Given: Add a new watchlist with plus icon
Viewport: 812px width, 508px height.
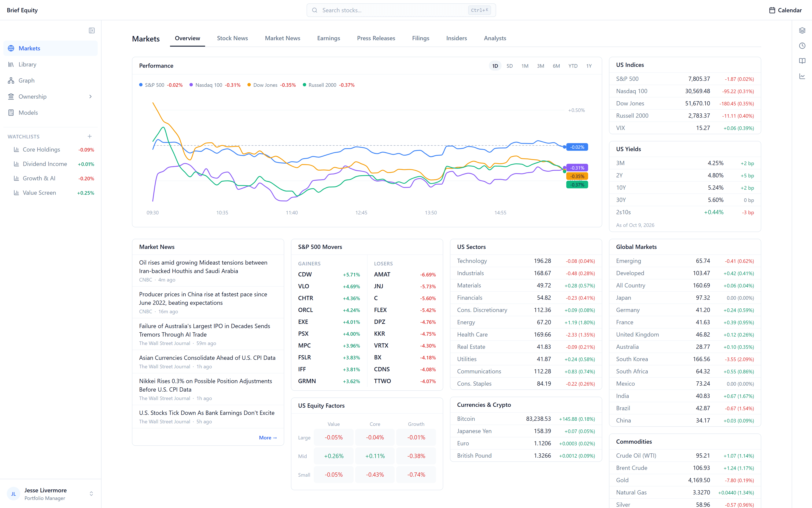Looking at the screenshot, I should pyautogui.click(x=90, y=136).
